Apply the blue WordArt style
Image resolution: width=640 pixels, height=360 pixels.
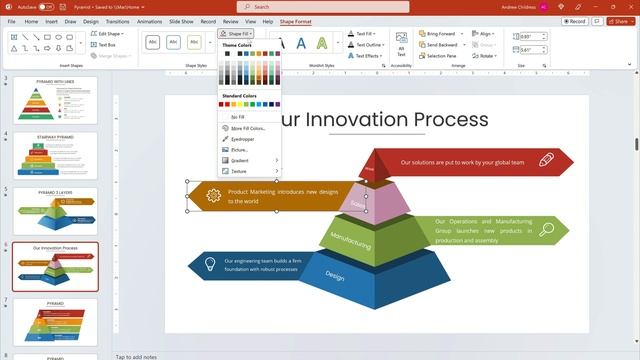tap(301, 43)
